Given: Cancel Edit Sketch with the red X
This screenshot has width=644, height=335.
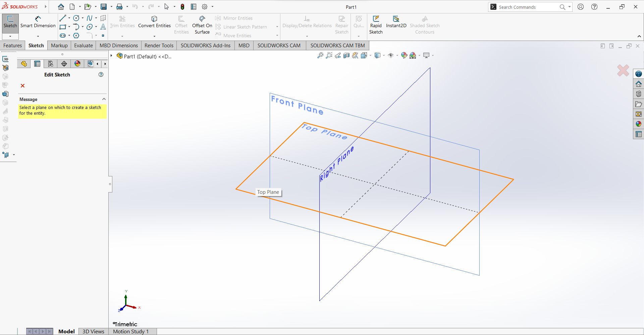Looking at the screenshot, I should pyautogui.click(x=22, y=86).
